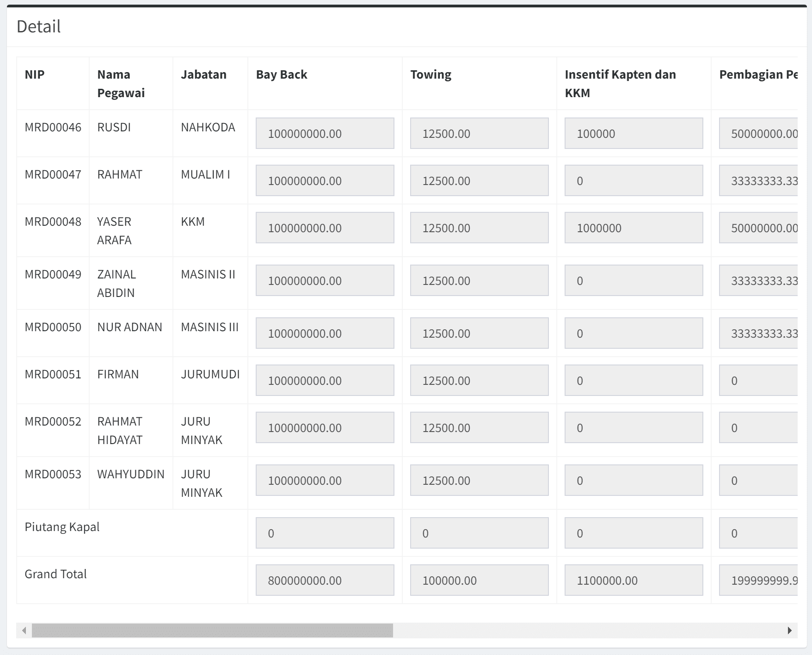Click RUSDI's Insentif Kapten dan KKM field
The width and height of the screenshot is (812, 655).
click(x=634, y=134)
